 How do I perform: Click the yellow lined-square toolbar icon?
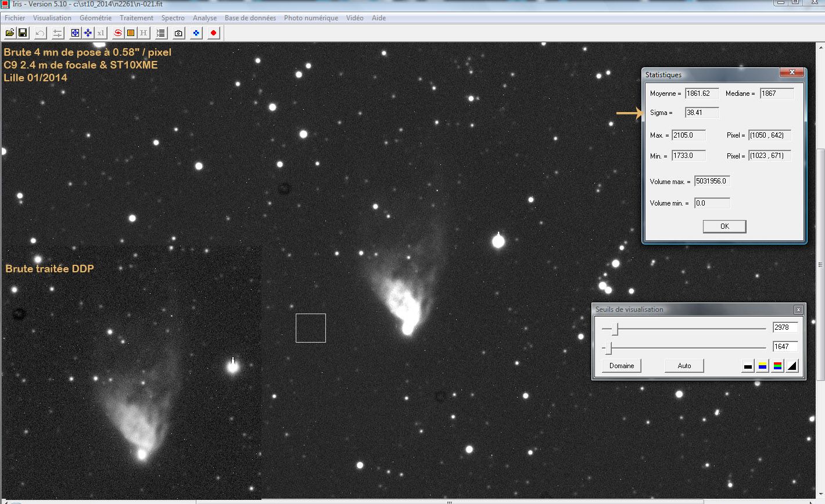(131, 33)
